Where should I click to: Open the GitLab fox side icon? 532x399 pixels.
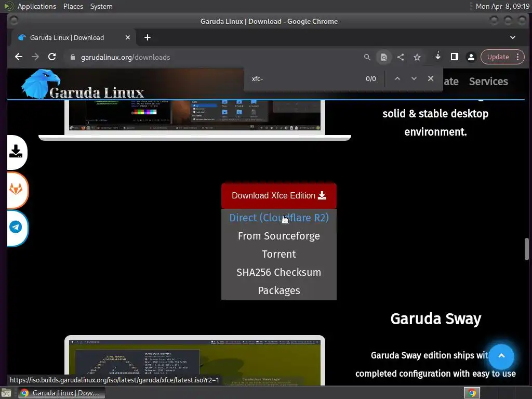(16, 190)
